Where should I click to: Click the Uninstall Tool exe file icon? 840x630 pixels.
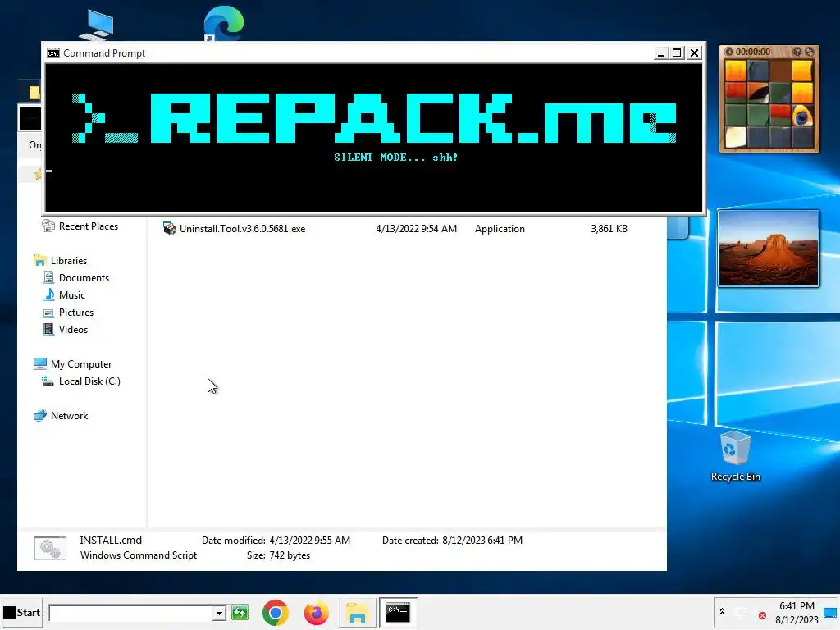[x=169, y=228]
